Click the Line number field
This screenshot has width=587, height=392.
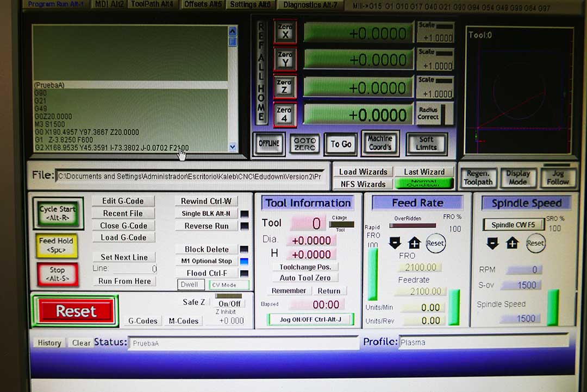click(x=135, y=269)
